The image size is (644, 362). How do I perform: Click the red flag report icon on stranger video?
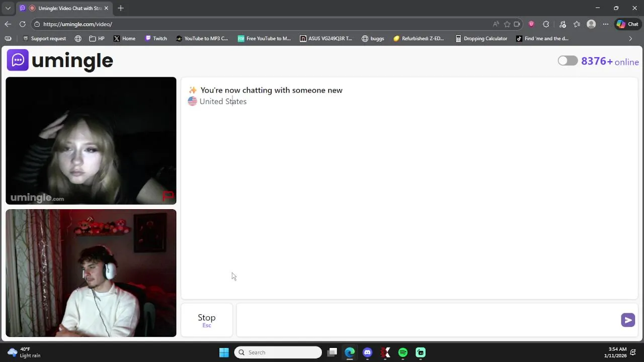(168, 196)
